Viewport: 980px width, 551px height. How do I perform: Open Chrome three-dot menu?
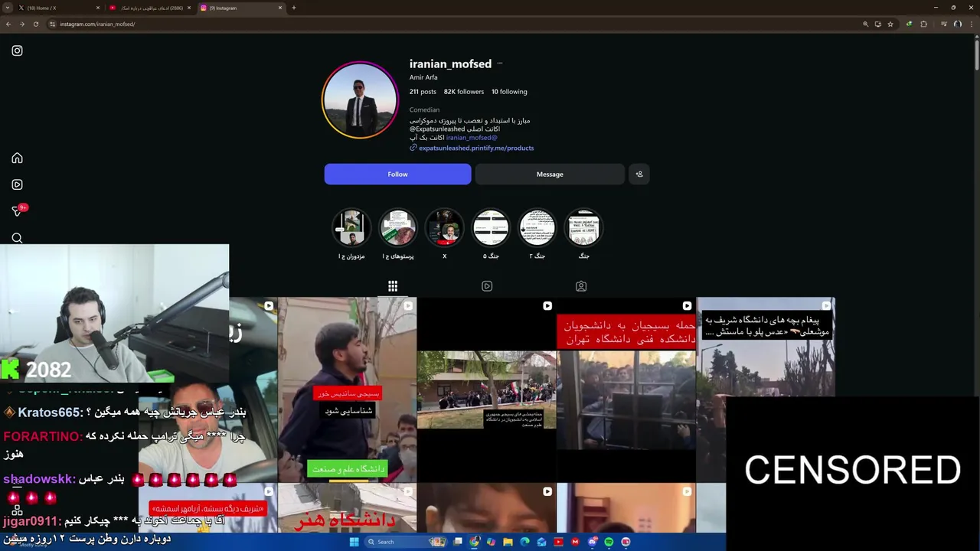point(971,24)
